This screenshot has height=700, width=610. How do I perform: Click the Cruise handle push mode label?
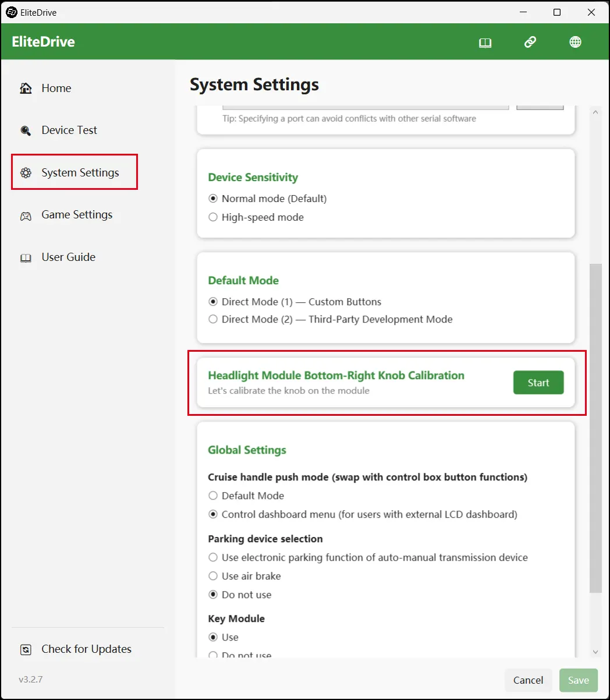tap(367, 477)
